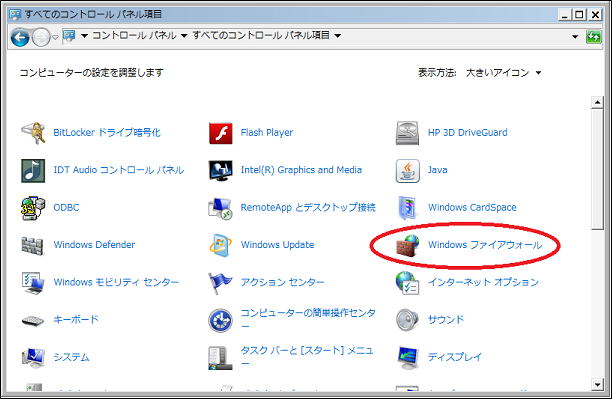Open the IDT Audio control panel icon
612x399 pixels.
pos(33,171)
